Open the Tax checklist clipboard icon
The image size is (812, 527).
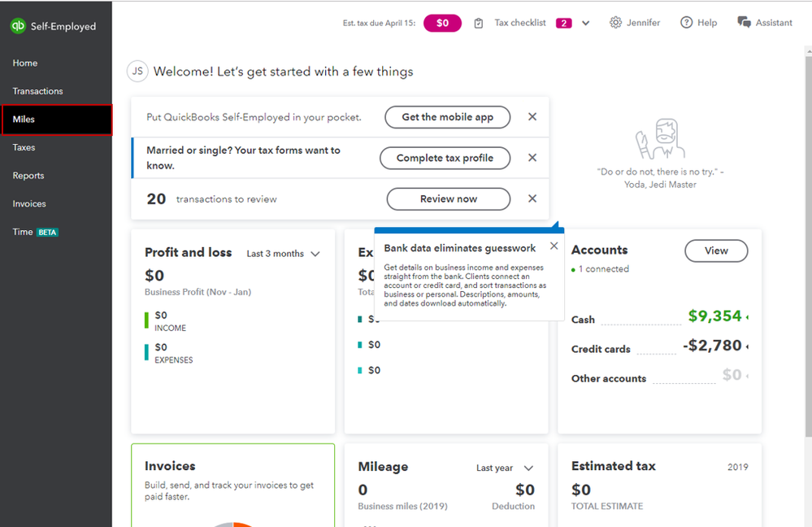[x=479, y=23]
